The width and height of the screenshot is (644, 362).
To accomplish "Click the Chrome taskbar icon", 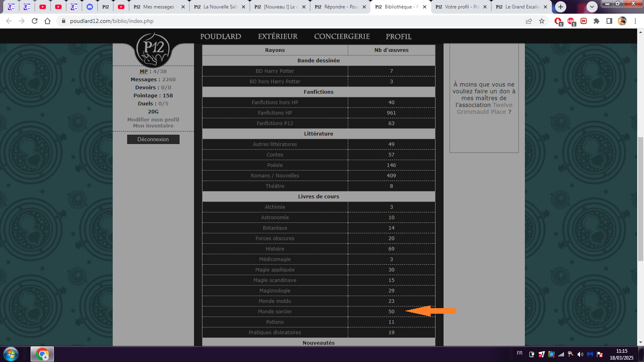I will click(x=42, y=354).
